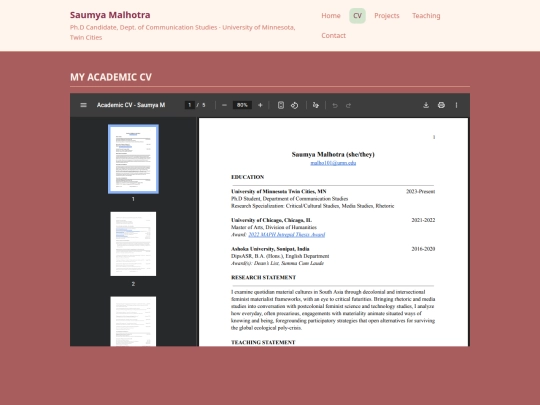
Task: Click the redo icon in PDF toolbar
Action: coord(349,105)
